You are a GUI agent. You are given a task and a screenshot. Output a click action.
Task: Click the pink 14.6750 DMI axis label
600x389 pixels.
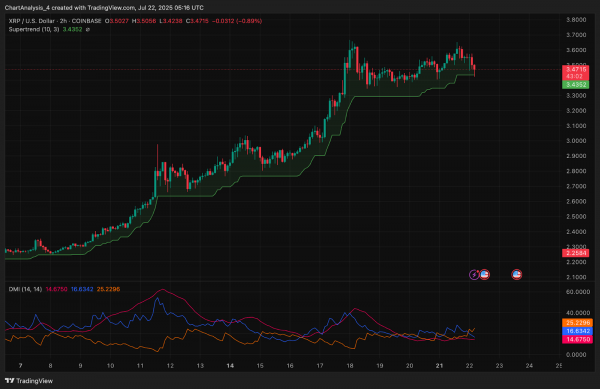tap(577, 339)
